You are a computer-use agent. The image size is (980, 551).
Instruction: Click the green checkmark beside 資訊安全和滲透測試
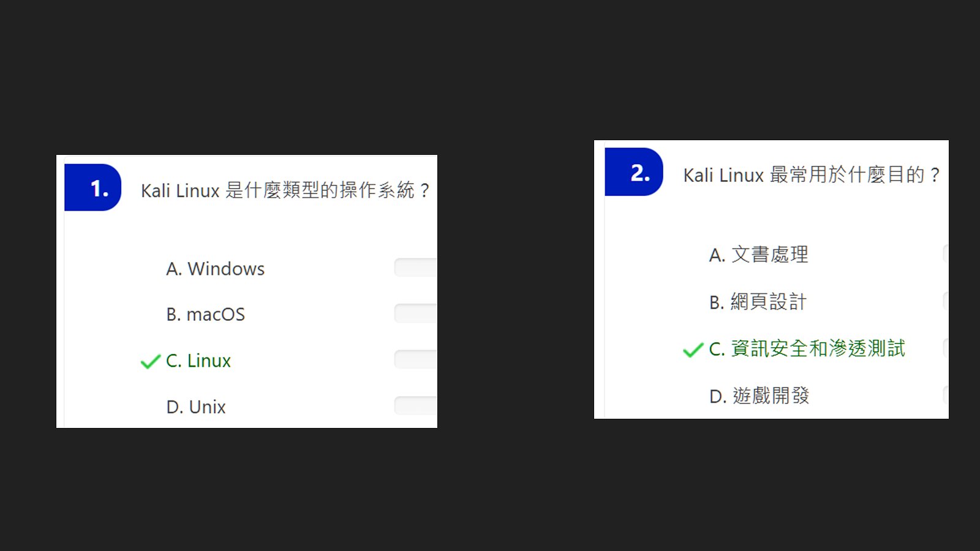[693, 350]
